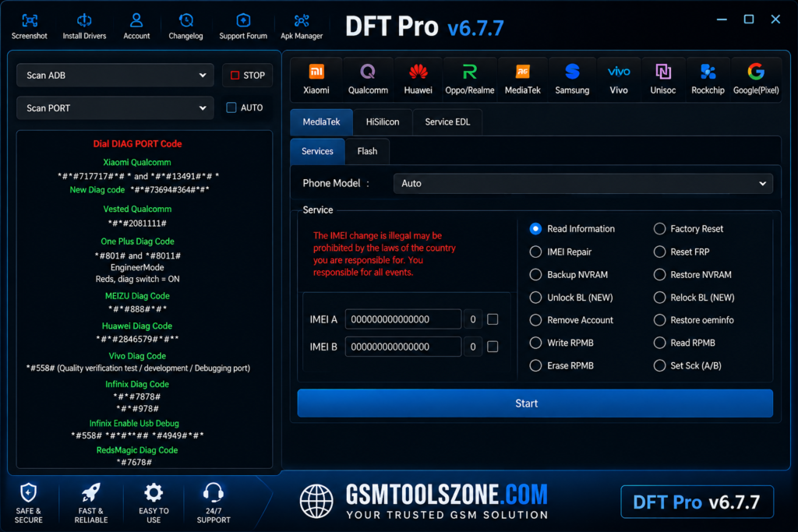
Task: Click the code *#*#2846579#*#**
Action: point(137,339)
